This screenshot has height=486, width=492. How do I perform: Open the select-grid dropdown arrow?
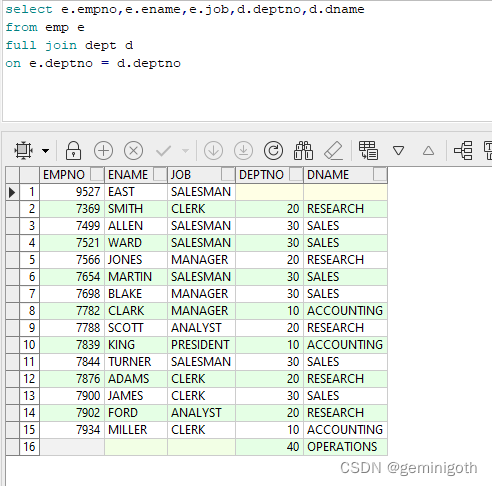point(46,151)
